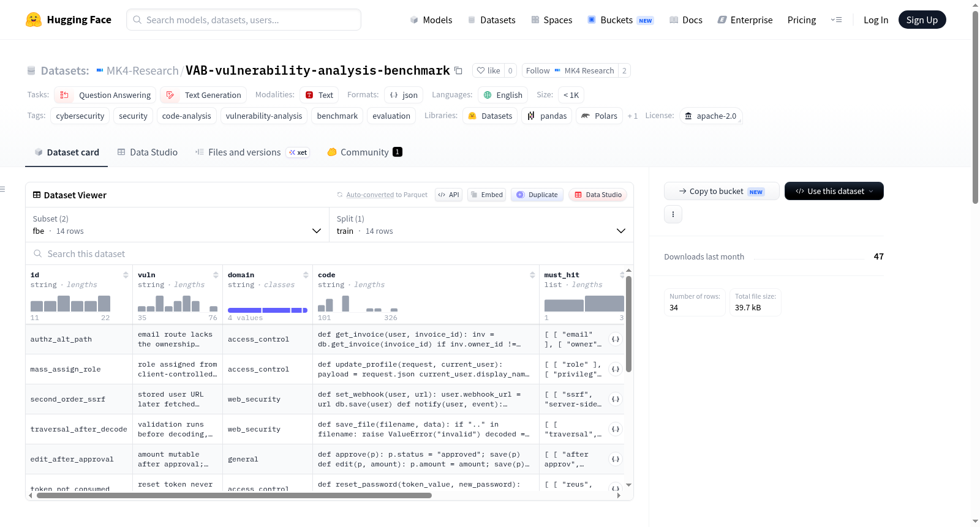This screenshot has width=980, height=527.
Task: Switch to the Data Studio tab
Action: click(x=147, y=152)
